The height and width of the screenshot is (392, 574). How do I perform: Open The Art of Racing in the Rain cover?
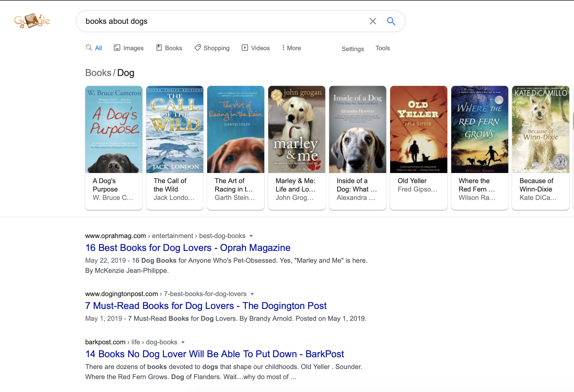pyautogui.click(x=235, y=129)
